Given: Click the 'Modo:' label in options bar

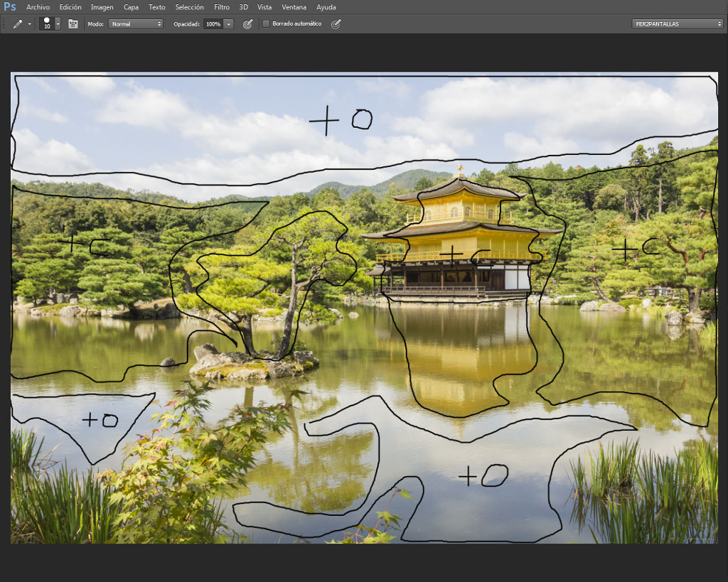Looking at the screenshot, I should coord(96,24).
